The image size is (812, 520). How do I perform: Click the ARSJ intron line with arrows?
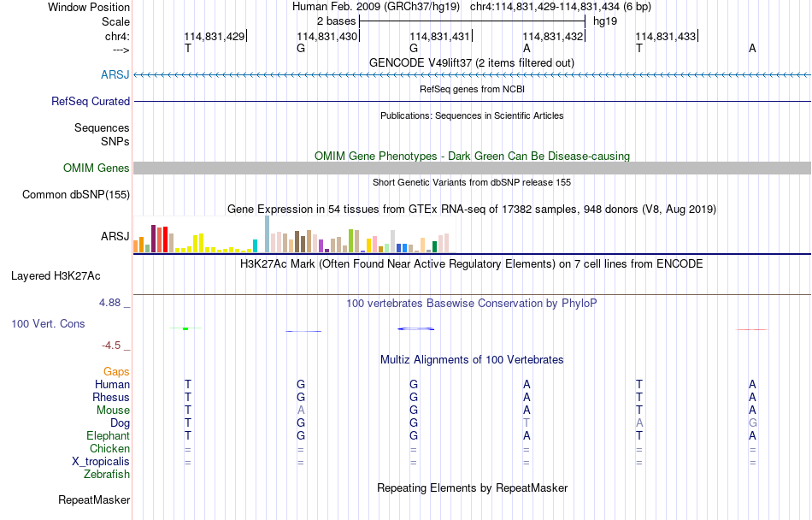[x=473, y=75]
